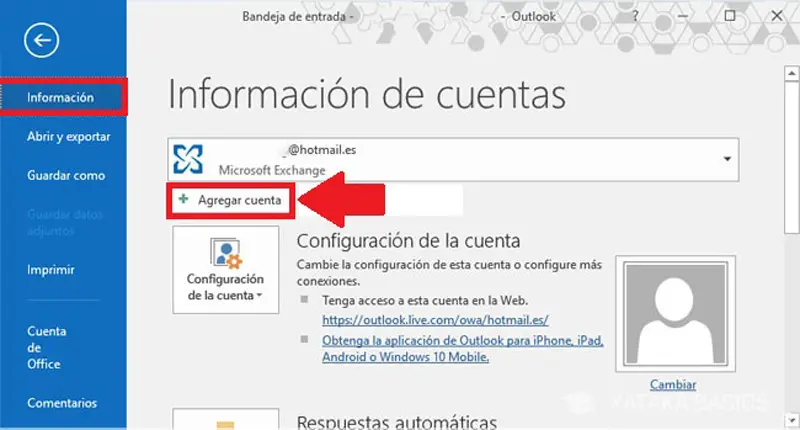Click the Respuestas automáticas heading
The image size is (800, 430).
click(396, 422)
